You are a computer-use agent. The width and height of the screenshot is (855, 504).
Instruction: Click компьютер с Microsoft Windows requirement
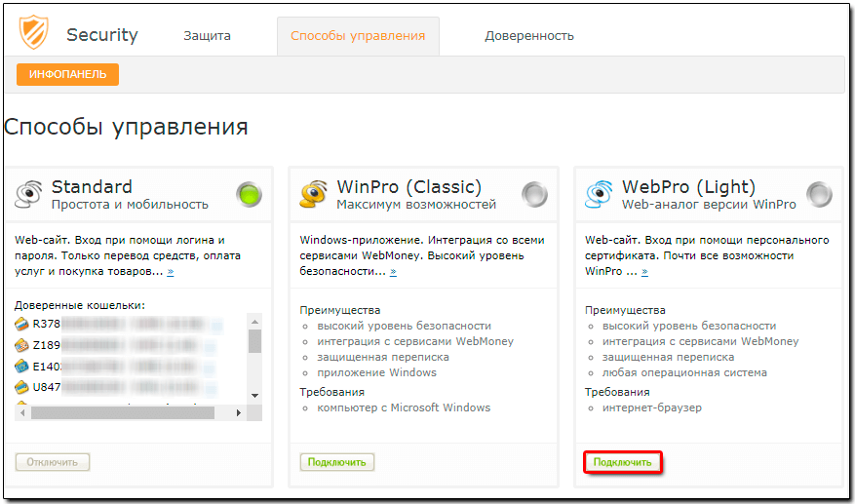[404, 407]
